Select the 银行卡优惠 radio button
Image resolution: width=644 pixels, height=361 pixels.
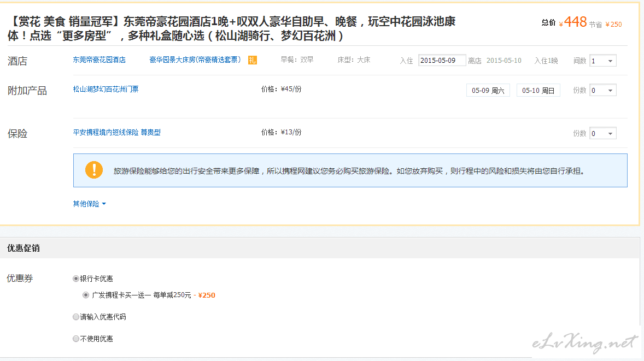(x=75, y=279)
